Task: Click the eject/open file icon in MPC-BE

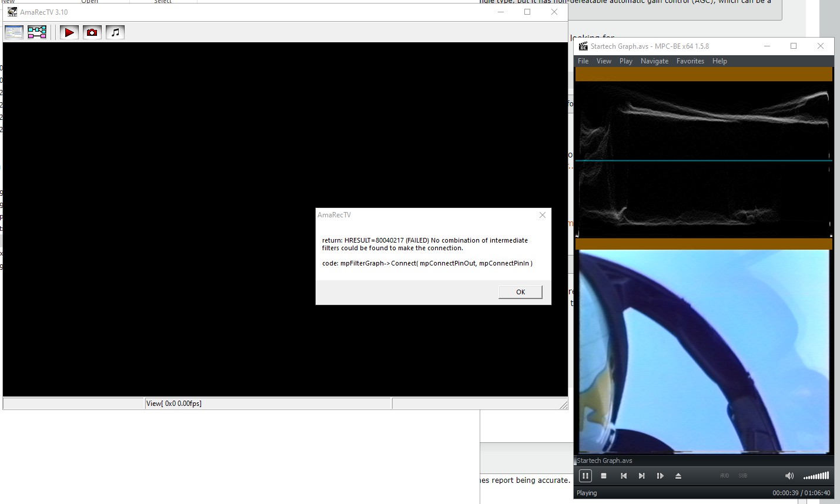Action: coord(678,476)
